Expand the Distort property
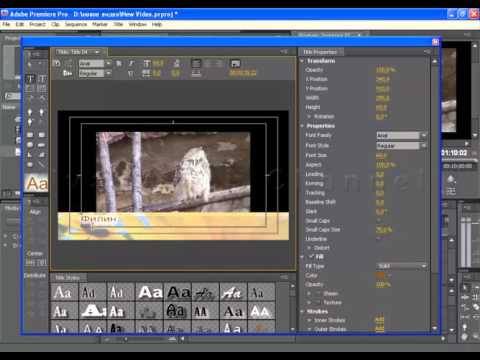The height and width of the screenshot is (360, 480). [x=309, y=248]
